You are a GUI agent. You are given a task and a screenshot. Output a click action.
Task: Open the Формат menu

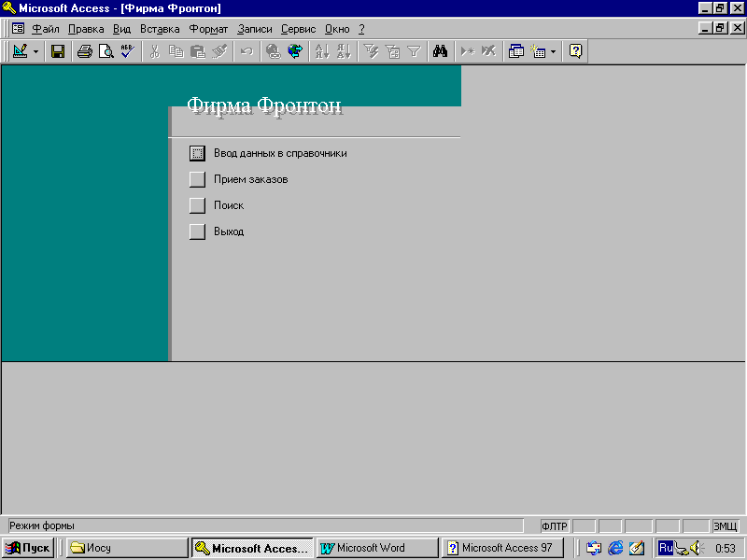(x=208, y=29)
